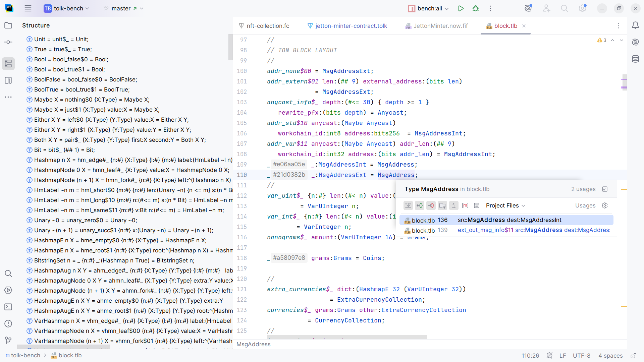
Task: Open the usages popup settings gear
Action: click(x=605, y=205)
